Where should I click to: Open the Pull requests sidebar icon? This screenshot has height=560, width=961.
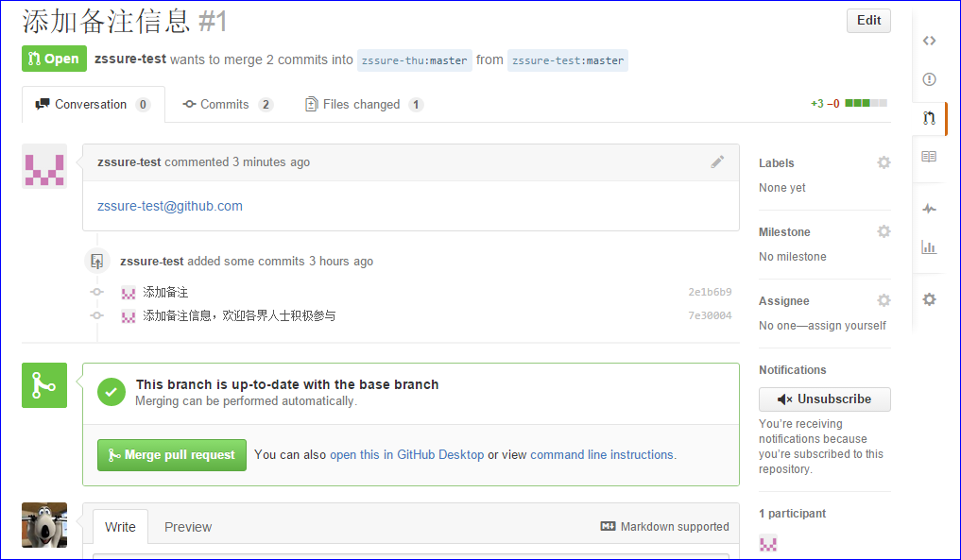[929, 118]
